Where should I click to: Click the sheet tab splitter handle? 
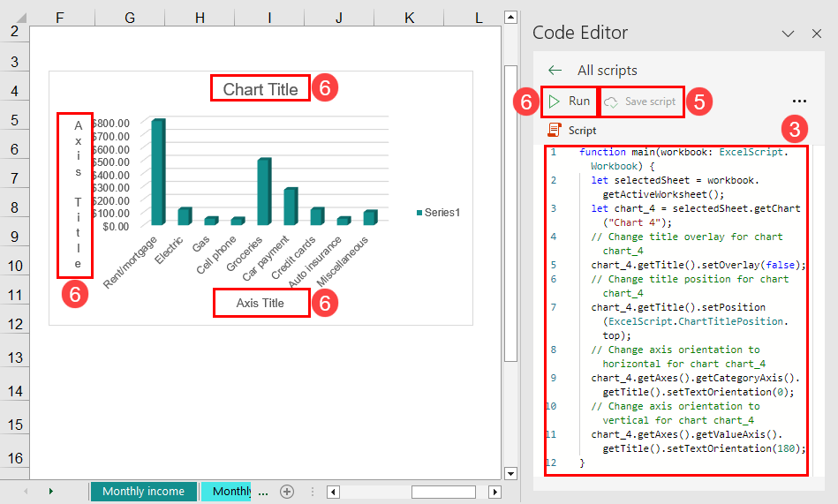click(313, 492)
